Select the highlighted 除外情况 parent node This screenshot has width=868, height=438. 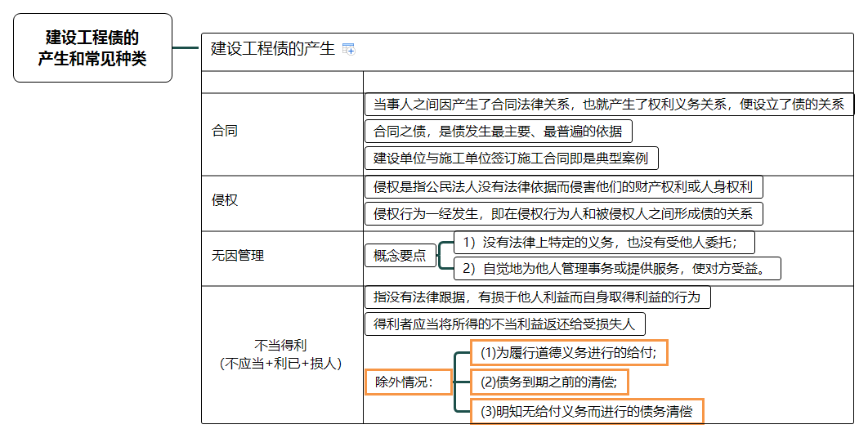408,382
